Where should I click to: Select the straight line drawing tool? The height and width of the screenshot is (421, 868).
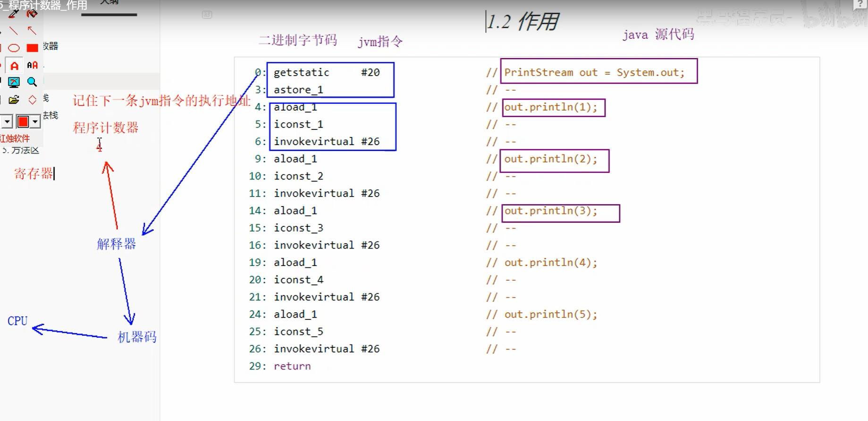[14, 31]
